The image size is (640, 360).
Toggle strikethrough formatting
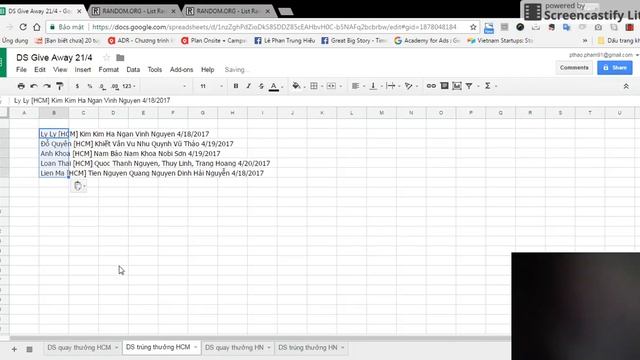tap(261, 86)
